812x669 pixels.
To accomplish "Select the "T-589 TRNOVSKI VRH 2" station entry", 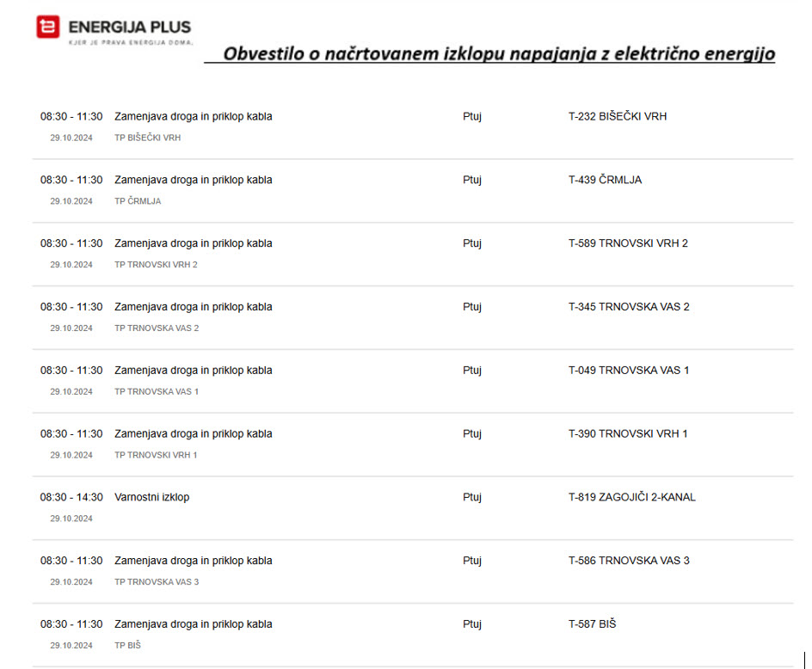I will [x=628, y=243].
